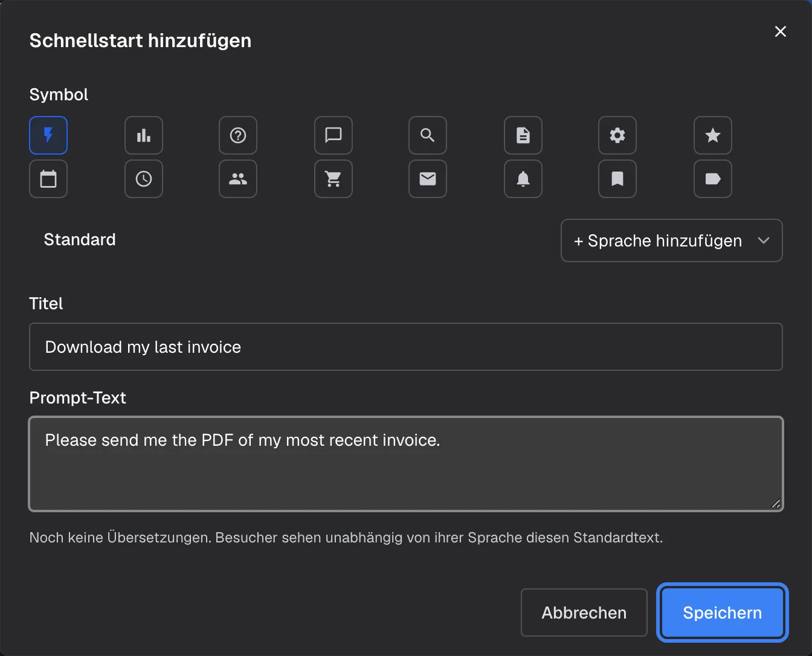Choose the star symbol
The height and width of the screenshot is (656, 812).
click(713, 135)
